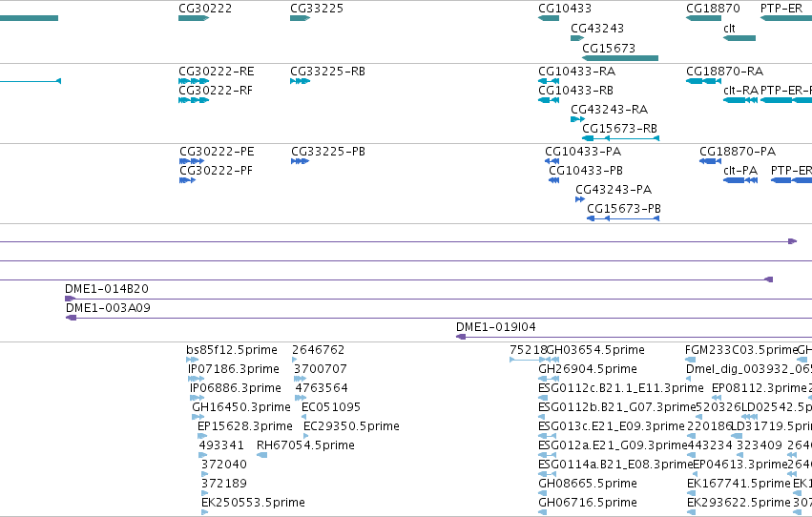The height and width of the screenshot is (517, 812).
Task: Select EST GH08665.5prime
Action: pyautogui.click(x=543, y=494)
